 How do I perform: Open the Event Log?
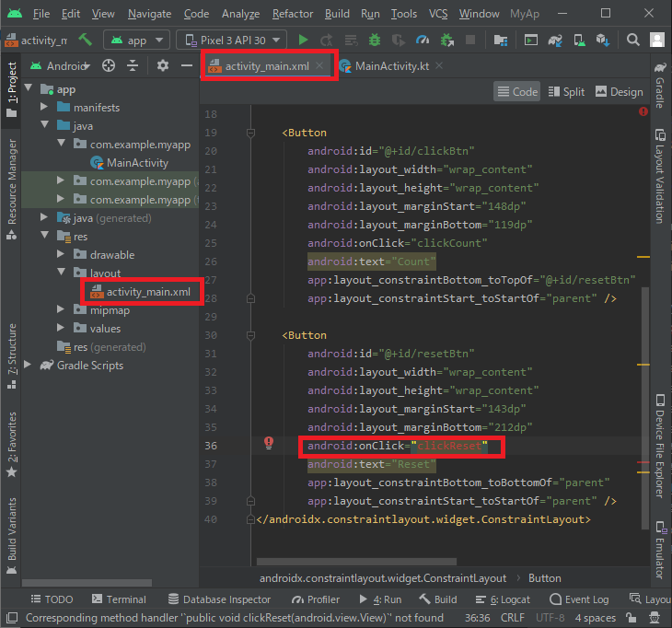pos(579,599)
